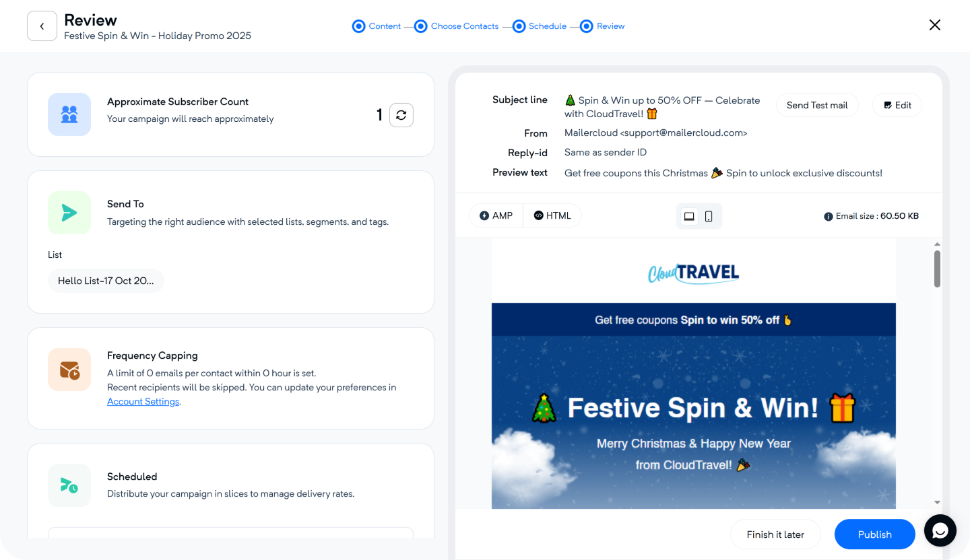The image size is (970, 560).
Task: Publish the campaign
Action: tap(875, 534)
